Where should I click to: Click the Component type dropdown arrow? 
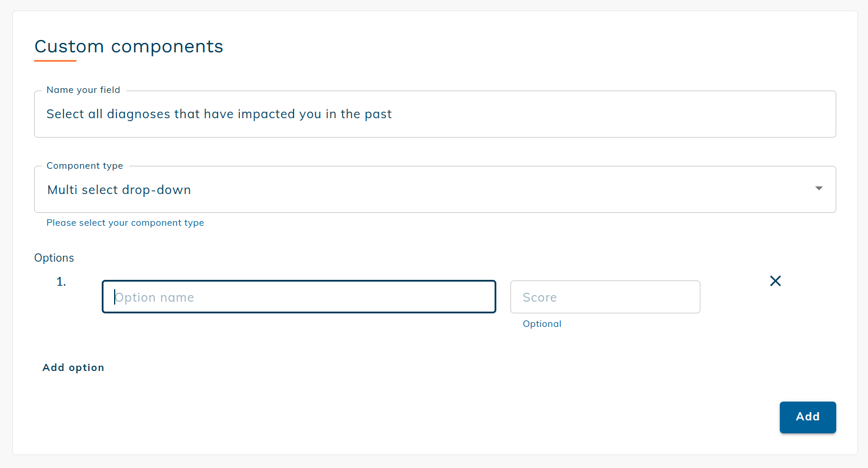point(819,189)
